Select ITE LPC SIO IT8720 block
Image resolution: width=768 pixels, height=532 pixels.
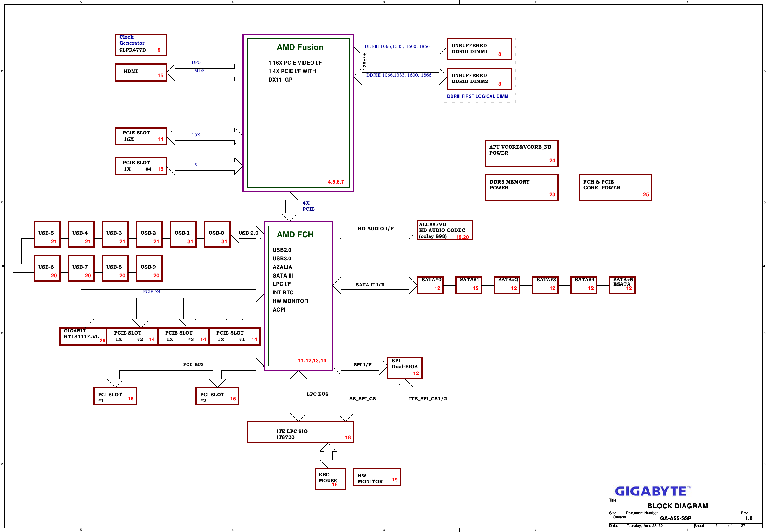(300, 432)
